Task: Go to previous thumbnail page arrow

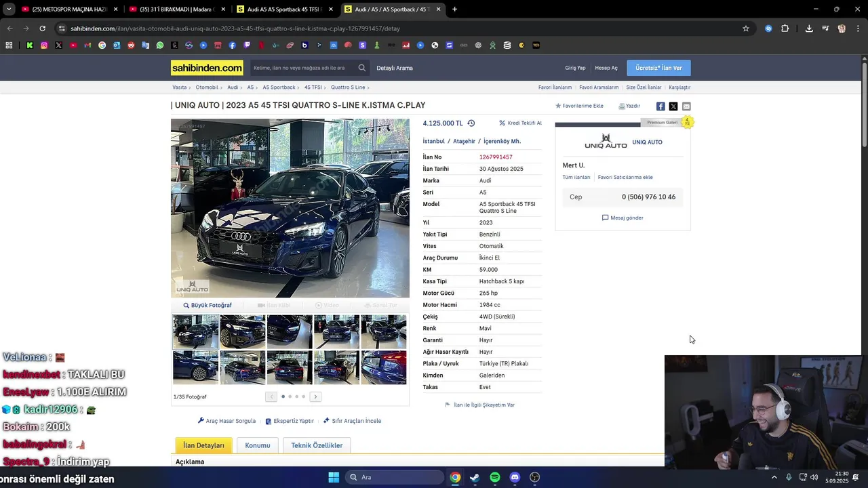Action: click(271, 396)
